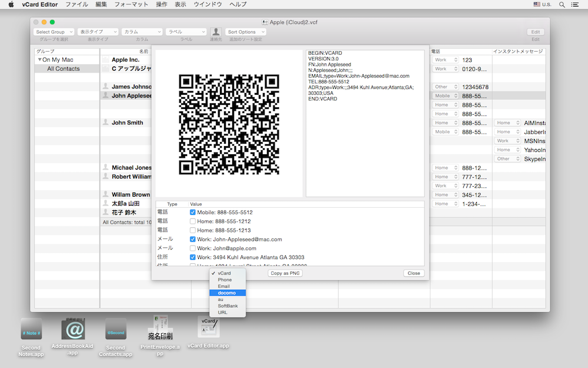Click the Copy as PNG button
The width and height of the screenshot is (588, 368).
click(285, 273)
